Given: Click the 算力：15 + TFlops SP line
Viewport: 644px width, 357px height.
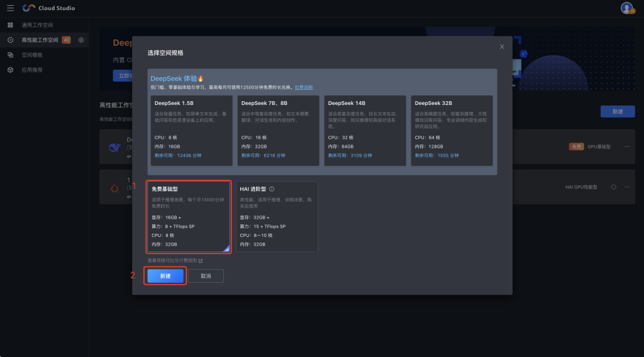Looking at the screenshot, I should point(262,226).
